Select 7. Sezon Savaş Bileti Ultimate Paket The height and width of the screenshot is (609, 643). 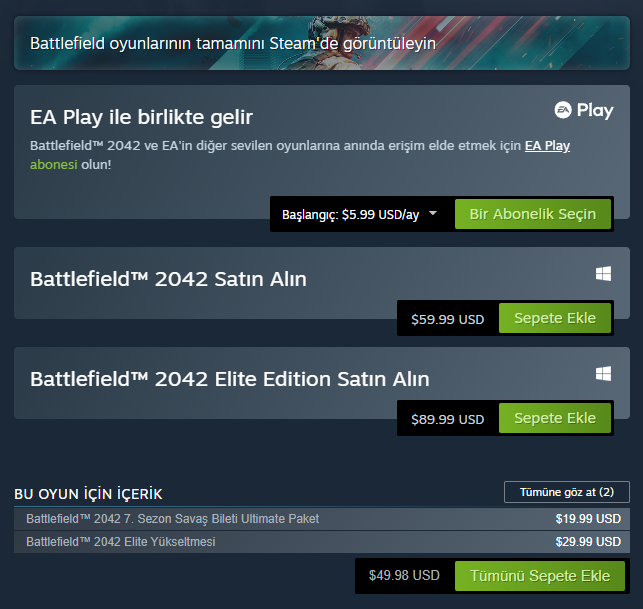pyautogui.click(x=322, y=519)
